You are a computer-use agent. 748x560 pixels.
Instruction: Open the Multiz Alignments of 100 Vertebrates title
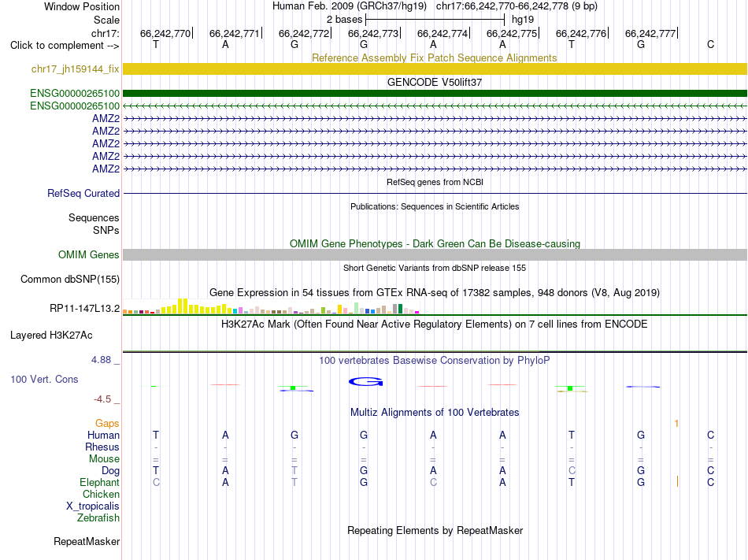[x=435, y=412]
